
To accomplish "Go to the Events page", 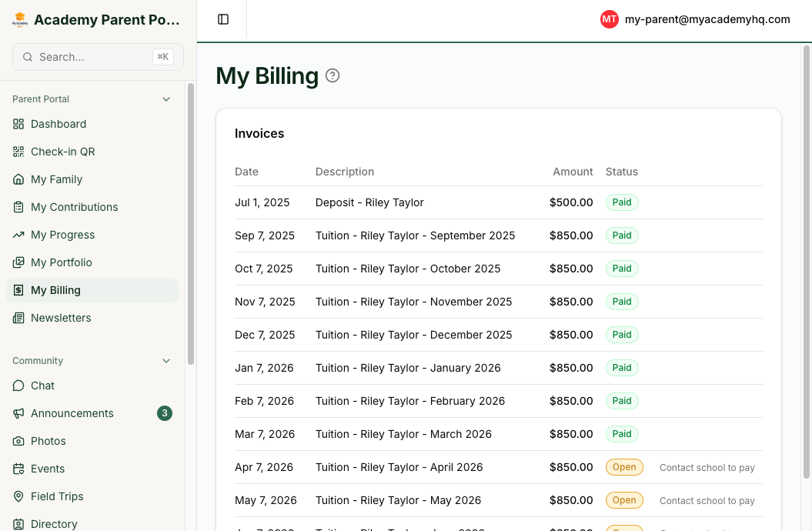I will [x=92, y=469].
